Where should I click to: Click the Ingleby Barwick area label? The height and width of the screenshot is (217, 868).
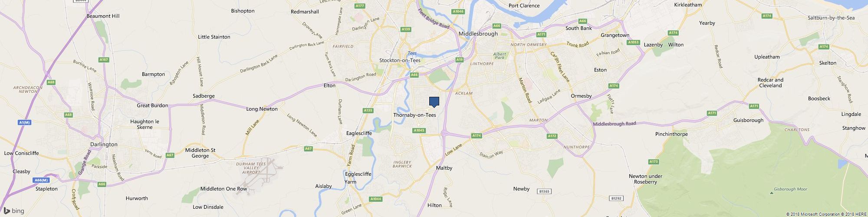point(401,164)
